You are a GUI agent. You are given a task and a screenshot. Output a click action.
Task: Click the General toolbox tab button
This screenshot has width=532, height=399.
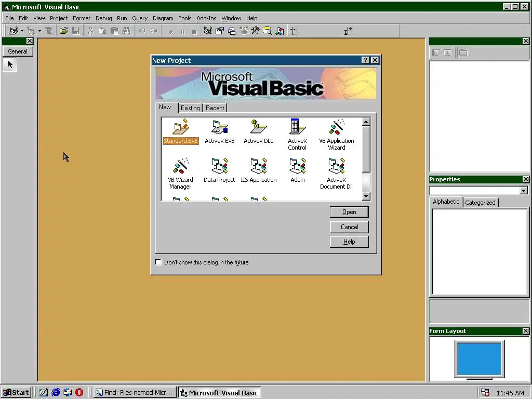[18, 51]
